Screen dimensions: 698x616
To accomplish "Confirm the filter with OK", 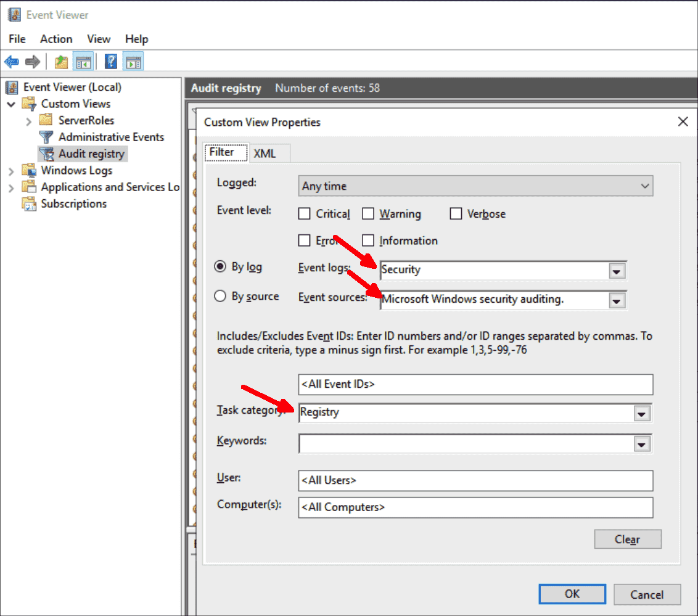I will pos(572,594).
